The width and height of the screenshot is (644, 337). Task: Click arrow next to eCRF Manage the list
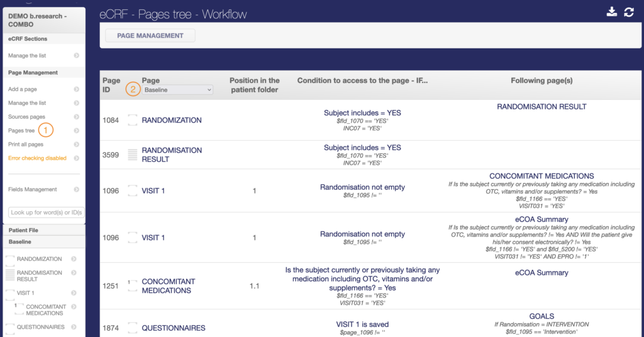click(76, 56)
